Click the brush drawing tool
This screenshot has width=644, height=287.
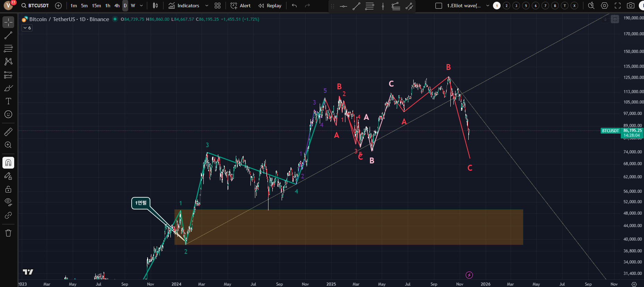[x=8, y=88]
